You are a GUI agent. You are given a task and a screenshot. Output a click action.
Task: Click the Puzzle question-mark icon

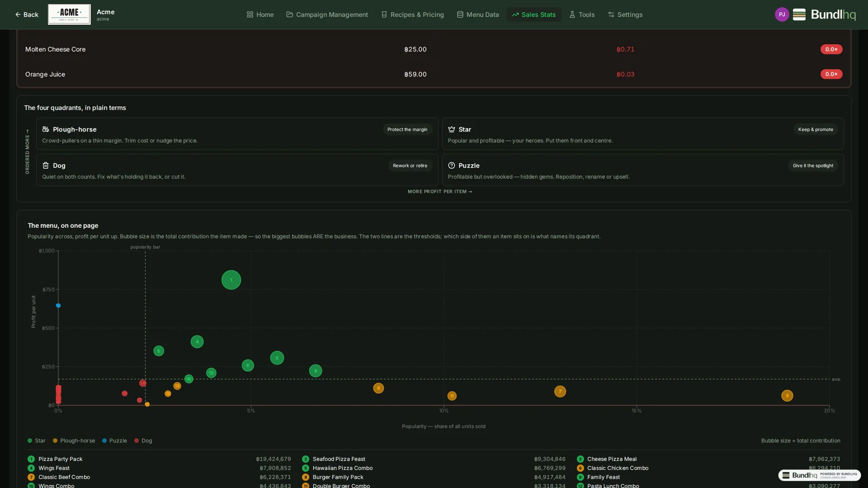pos(451,165)
